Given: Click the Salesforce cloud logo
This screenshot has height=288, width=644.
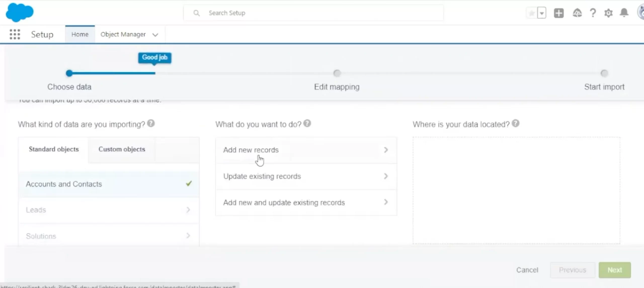Looking at the screenshot, I should pos(19,13).
